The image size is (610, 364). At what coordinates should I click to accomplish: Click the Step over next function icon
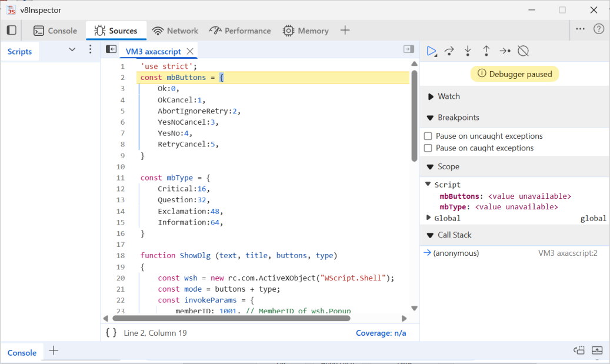[x=449, y=51]
